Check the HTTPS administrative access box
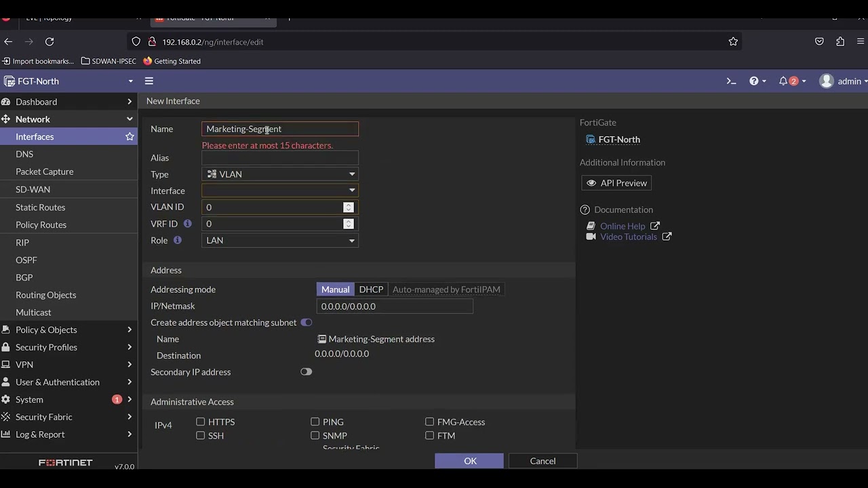 tap(201, 422)
